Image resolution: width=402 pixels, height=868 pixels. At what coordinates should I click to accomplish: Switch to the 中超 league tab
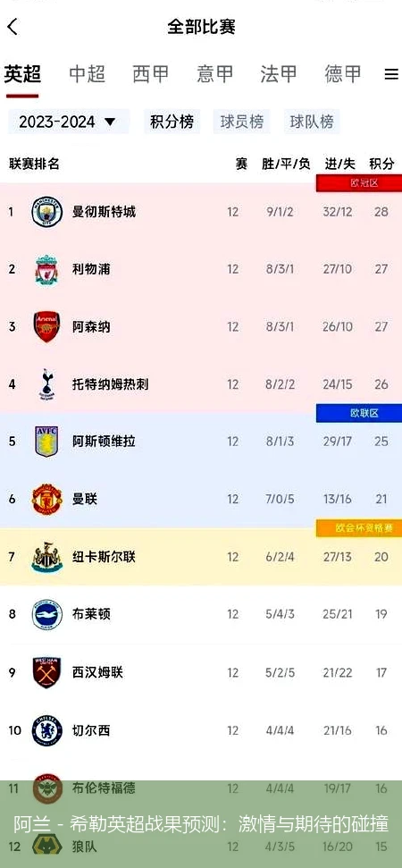tap(87, 73)
